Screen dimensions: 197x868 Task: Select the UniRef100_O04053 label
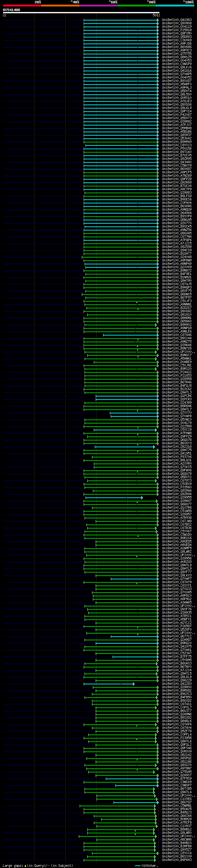[x=176, y=60]
